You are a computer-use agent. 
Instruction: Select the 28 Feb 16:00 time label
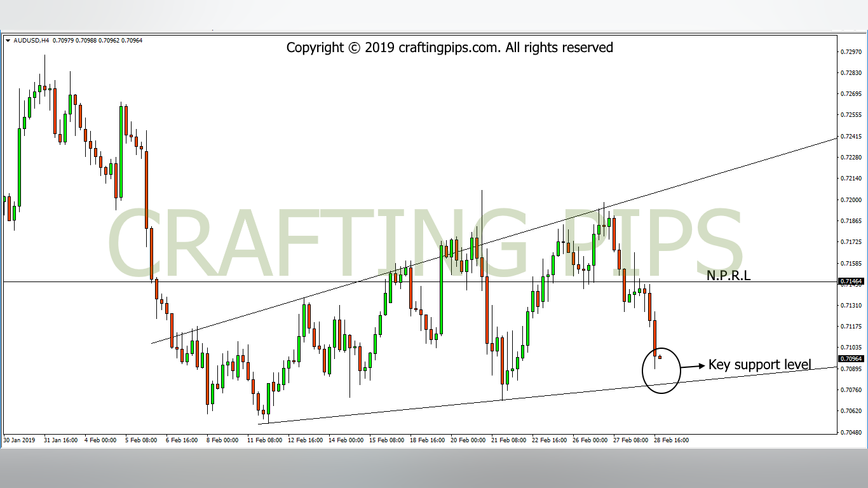pos(671,440)
